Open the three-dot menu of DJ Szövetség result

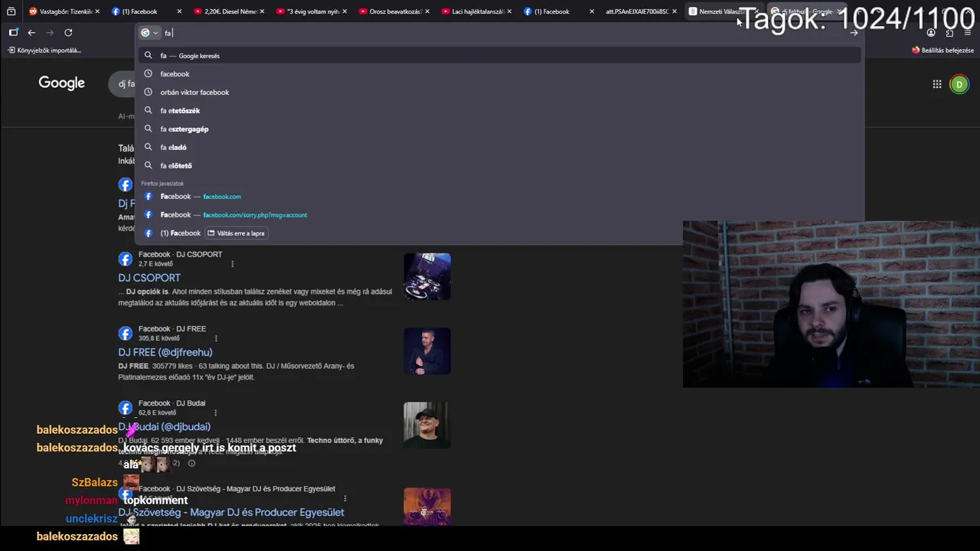click(x=345, y=498)
